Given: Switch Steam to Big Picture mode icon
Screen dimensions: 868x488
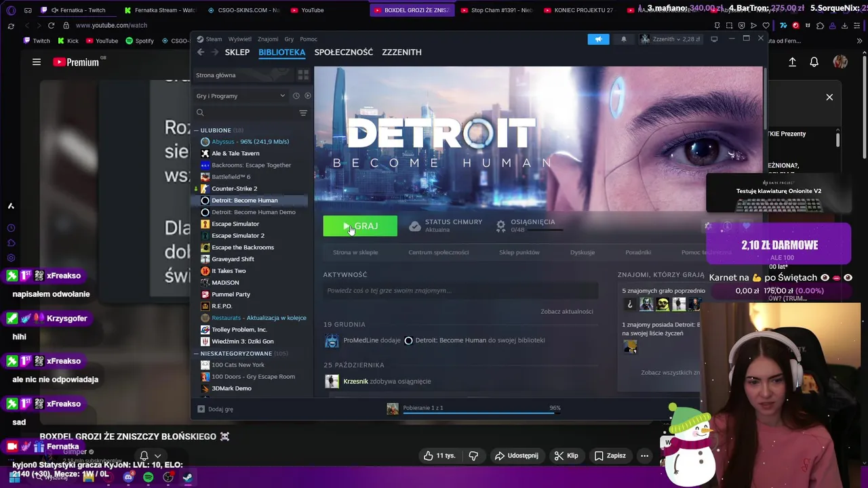Looking at the screenshot, I should [x=714, y=39].
